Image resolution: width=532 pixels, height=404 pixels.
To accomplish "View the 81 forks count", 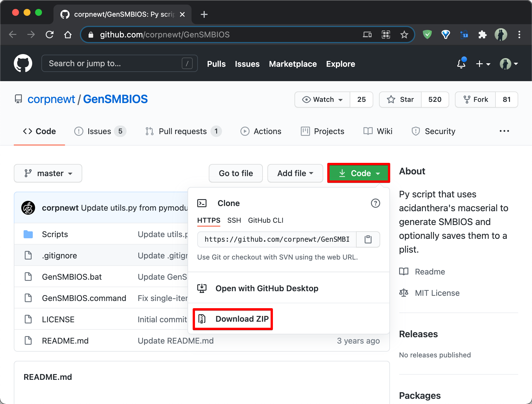I will pyautogui.click(x=507, y=100).
